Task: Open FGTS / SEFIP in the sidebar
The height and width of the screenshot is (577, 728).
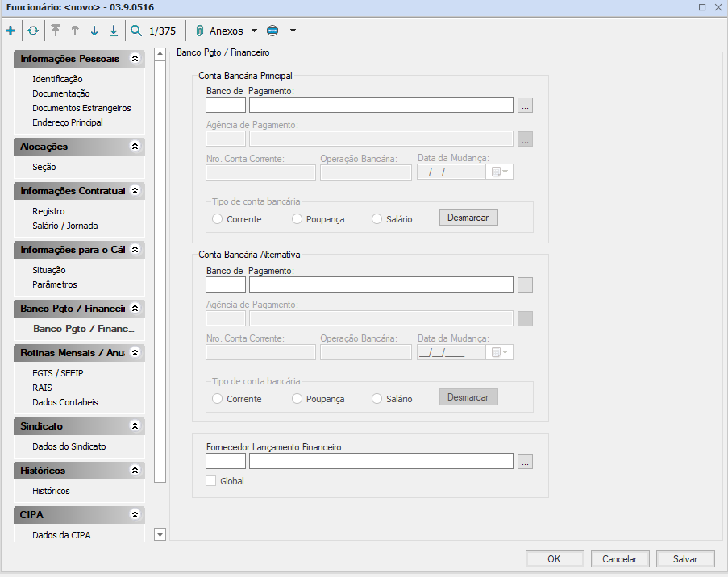Action: coord(57,373)
